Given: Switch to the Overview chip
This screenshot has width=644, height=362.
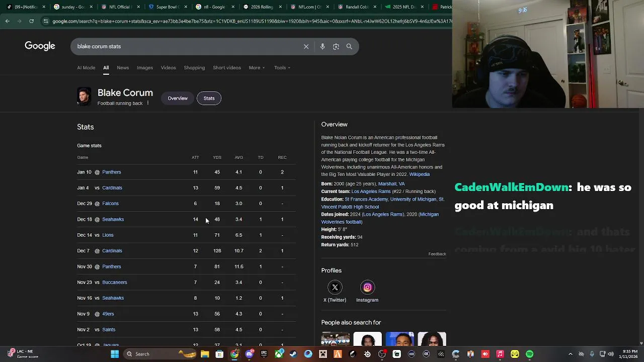Looking at the screenshot, I should pos(178,98).
